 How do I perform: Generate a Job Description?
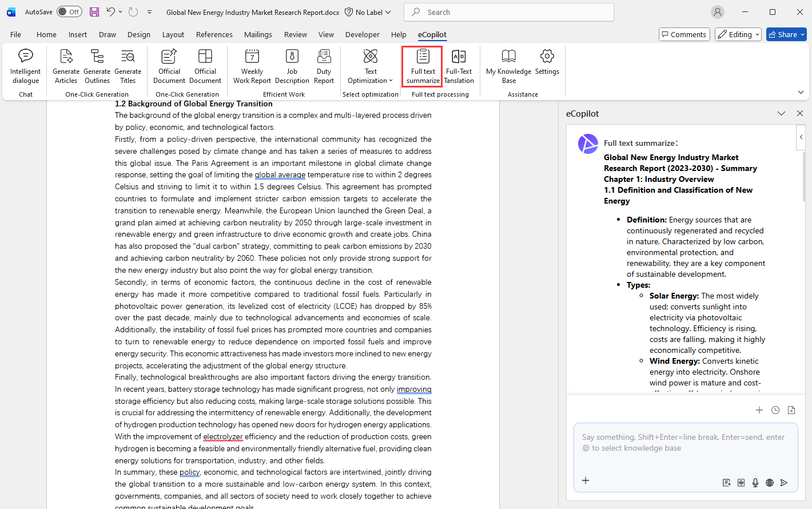tap(292, 65)
